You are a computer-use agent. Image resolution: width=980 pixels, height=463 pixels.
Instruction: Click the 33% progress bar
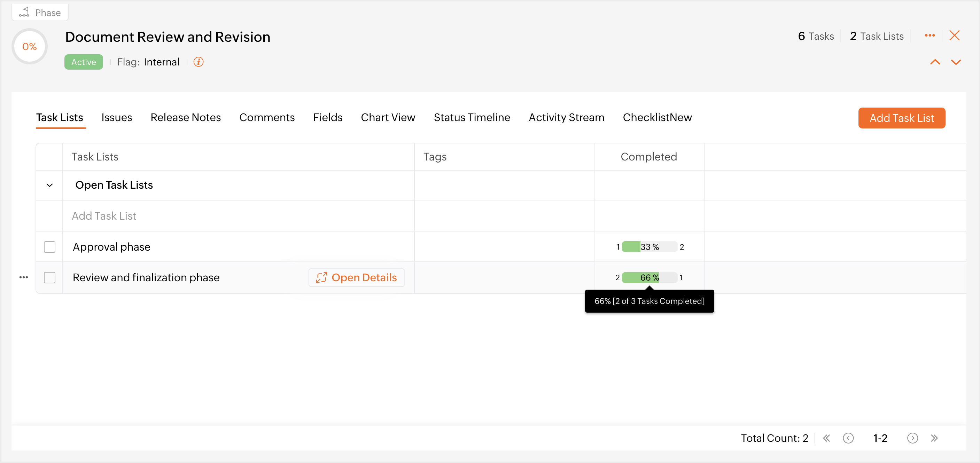[x=649, y=247]
